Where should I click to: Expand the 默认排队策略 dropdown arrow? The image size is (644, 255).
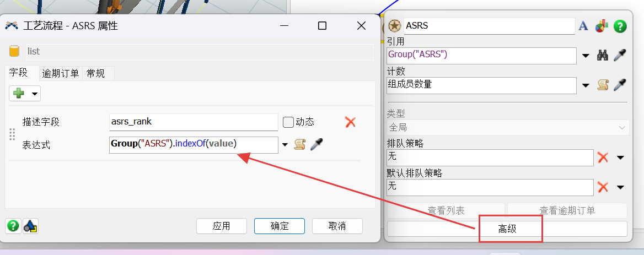pyautogui.click(x=620, y=188)
